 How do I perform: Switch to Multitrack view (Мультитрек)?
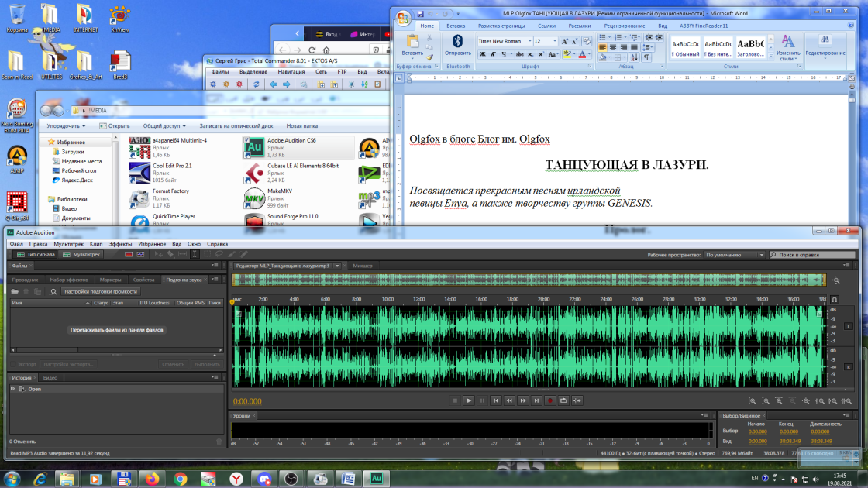click(x=81, y=255)
